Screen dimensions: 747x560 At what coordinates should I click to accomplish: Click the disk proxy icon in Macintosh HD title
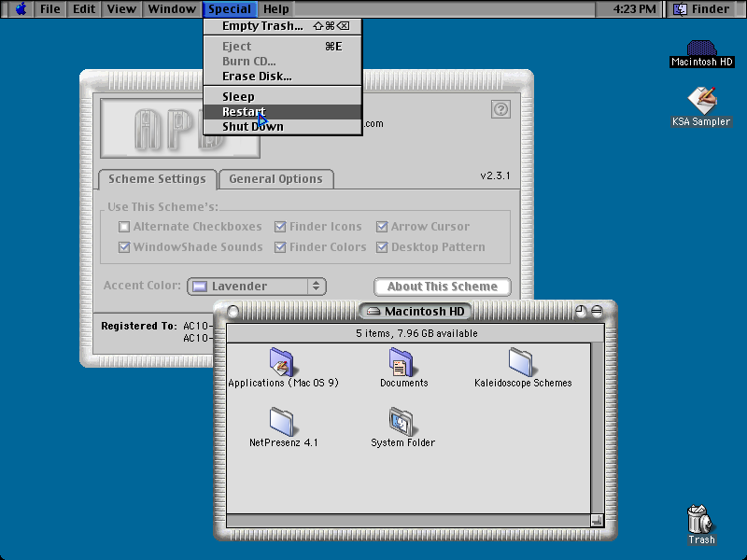pos(373,312)
